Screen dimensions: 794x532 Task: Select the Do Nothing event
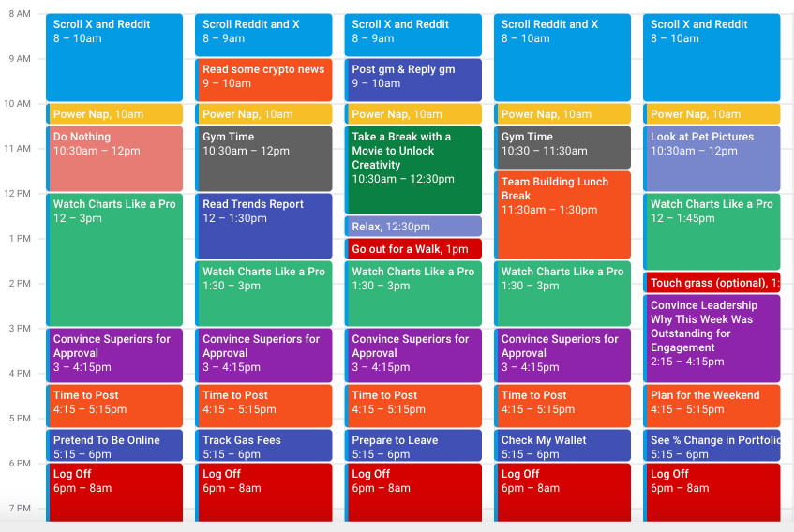point(114,159)
